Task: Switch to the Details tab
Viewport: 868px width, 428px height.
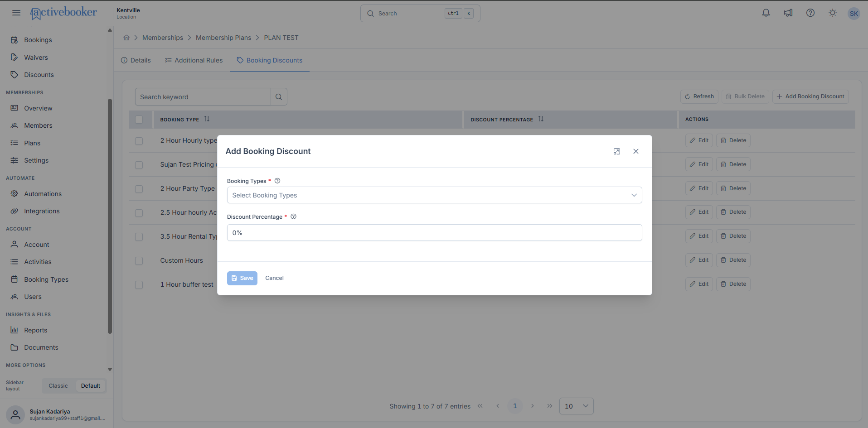Action: pos(136,60)
